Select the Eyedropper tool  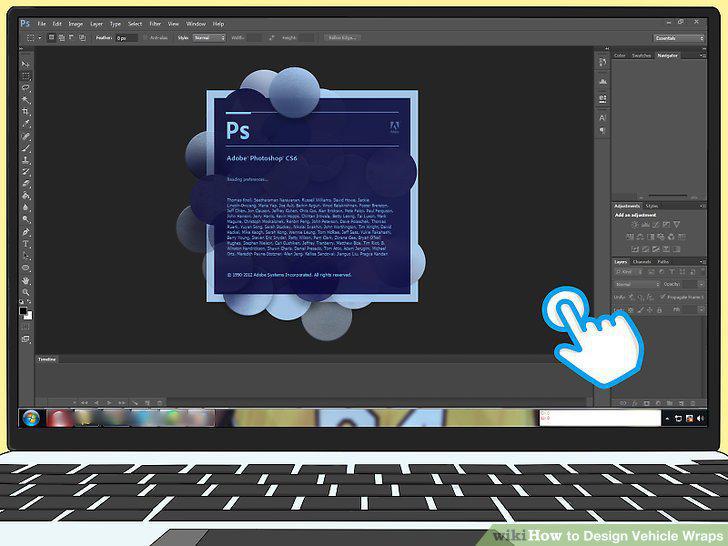[x=26, y=124]
